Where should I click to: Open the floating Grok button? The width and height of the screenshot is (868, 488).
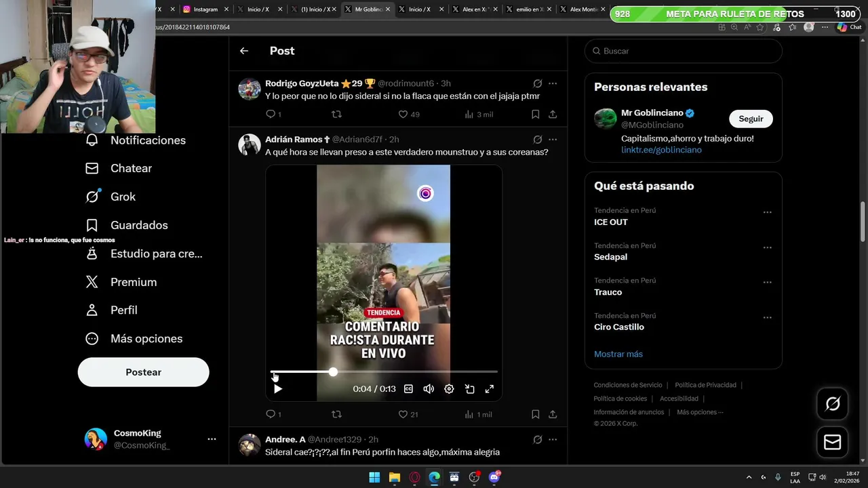[832, 405]
